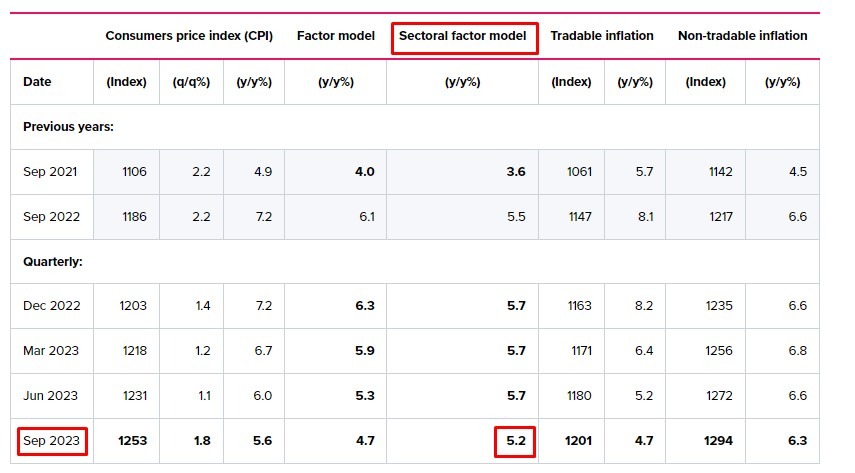Screen dimensions: 855x473
Task: Click the Sep 2022 date cell
Action: (51, 217)
